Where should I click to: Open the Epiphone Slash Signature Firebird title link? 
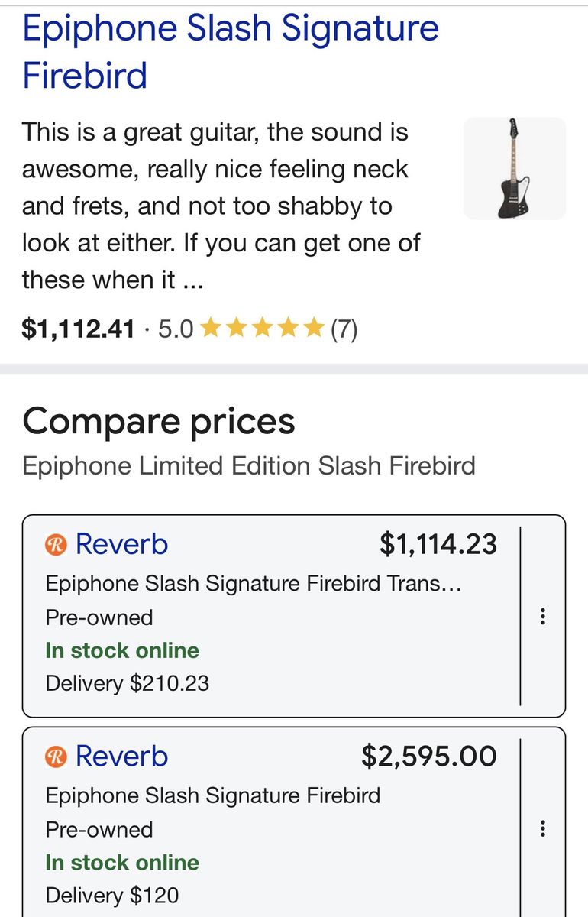click(231, 52)
